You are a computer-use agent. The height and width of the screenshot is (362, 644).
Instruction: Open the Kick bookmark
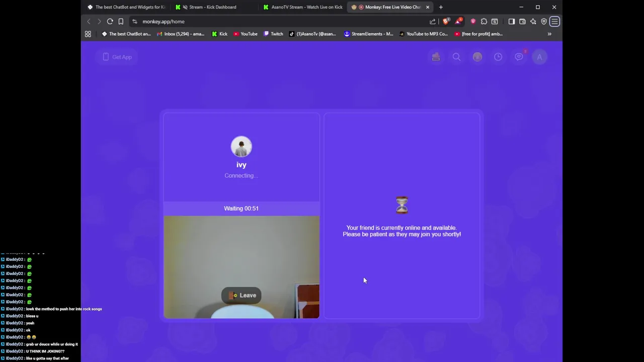tap(220, 34)
